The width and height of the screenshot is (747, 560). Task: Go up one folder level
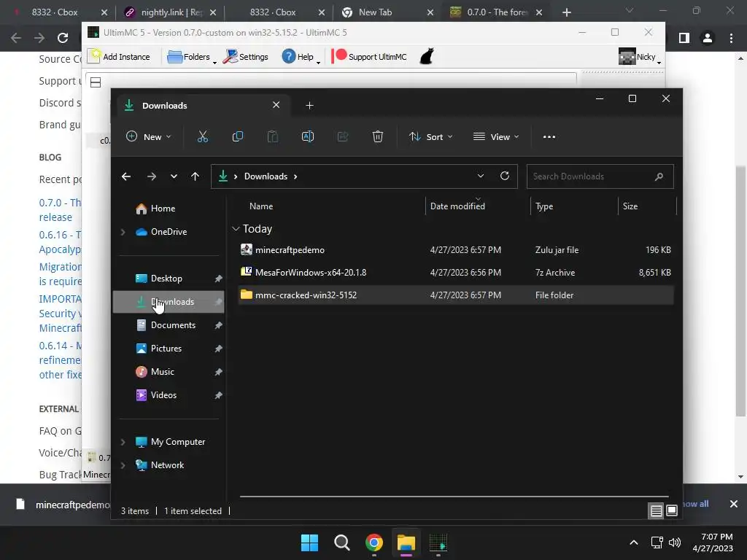(195, 176)
